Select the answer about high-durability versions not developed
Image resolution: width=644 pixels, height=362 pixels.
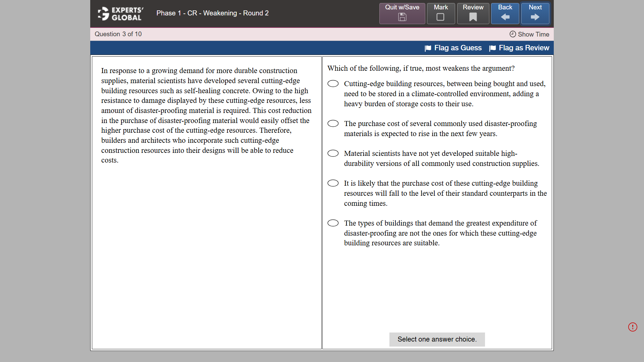[333, 153]
